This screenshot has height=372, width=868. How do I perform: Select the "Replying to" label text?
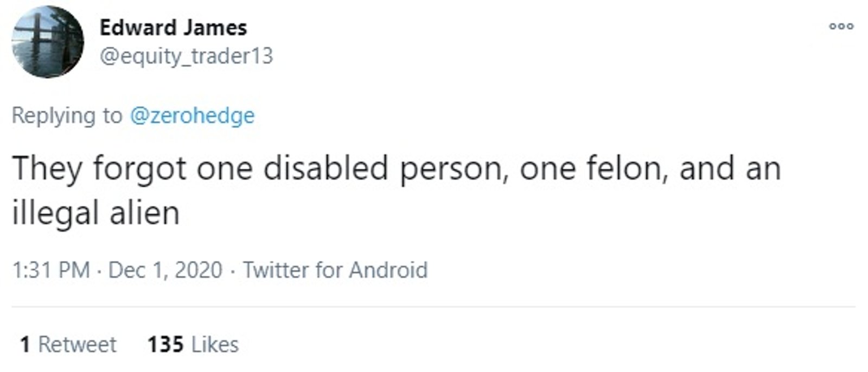67,116
